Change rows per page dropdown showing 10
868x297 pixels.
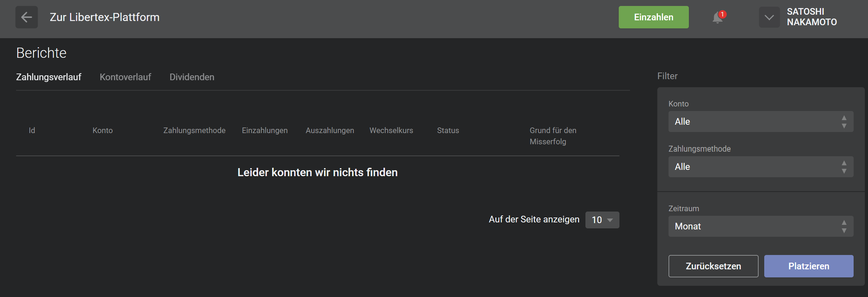click(x=602, y=220)
